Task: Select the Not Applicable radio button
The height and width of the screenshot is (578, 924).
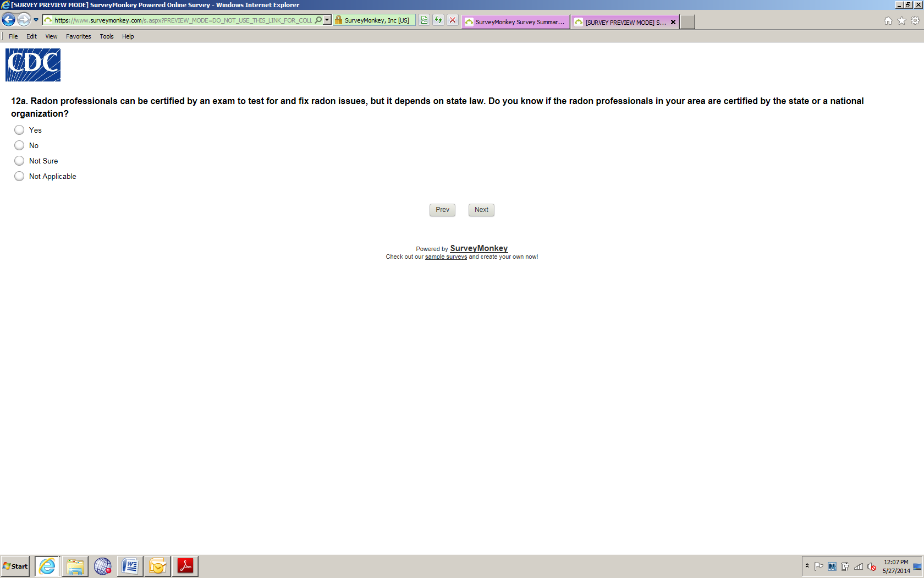Action: (x=19, y=176)
